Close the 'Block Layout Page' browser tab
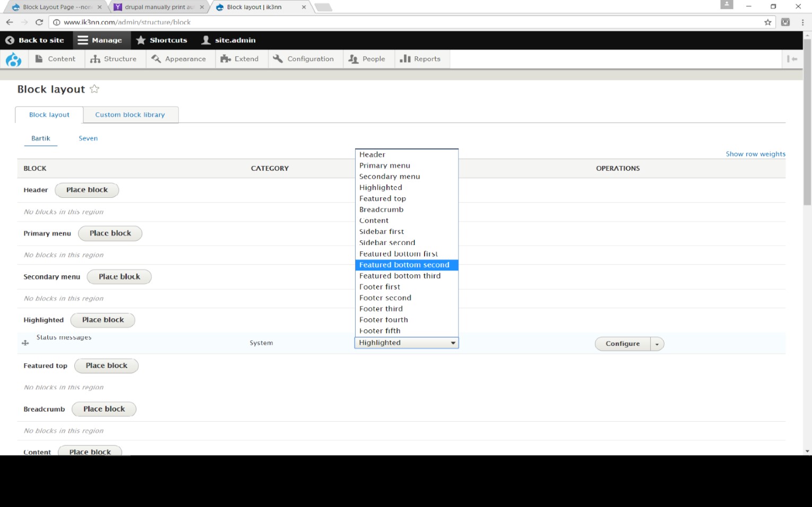Image resolution: width=812 pixels, height=507 pixels. tap(99, 7)
